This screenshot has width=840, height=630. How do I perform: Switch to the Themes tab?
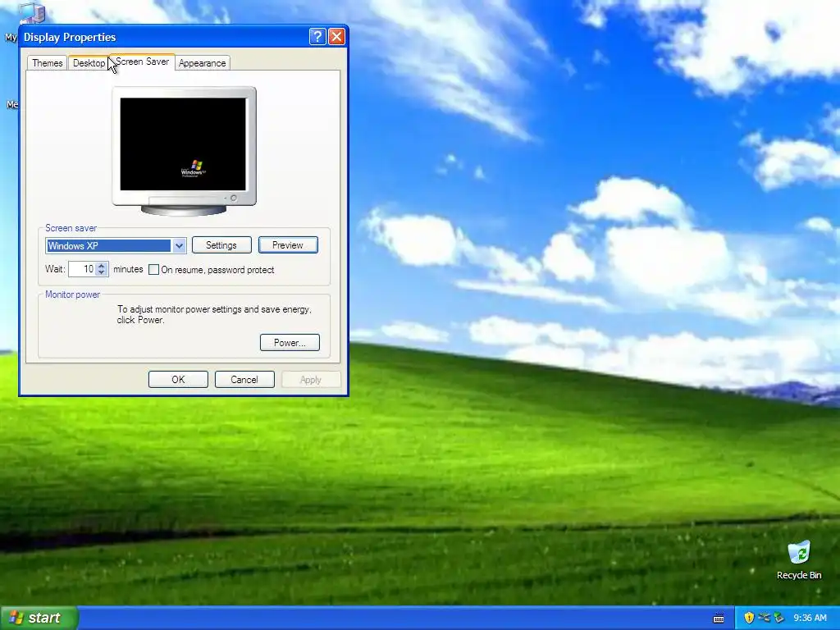tap(47, 62)
